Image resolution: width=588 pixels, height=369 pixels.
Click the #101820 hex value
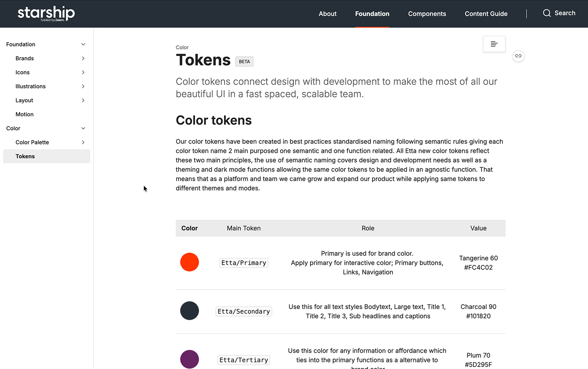[x=478, y=316]
